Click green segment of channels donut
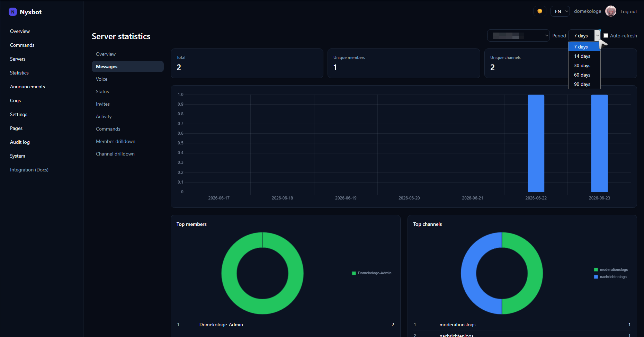This screenshot has width=644, height=337. (x=535, y=274)
